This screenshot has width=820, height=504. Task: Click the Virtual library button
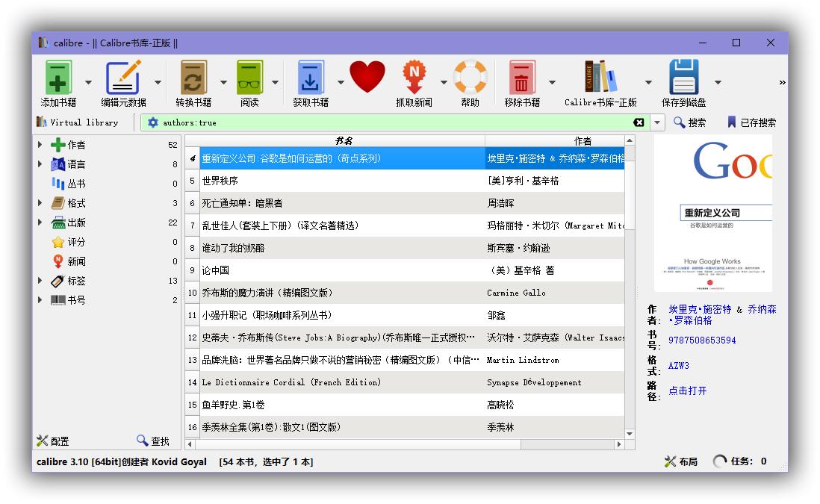(x=78, y=122)
